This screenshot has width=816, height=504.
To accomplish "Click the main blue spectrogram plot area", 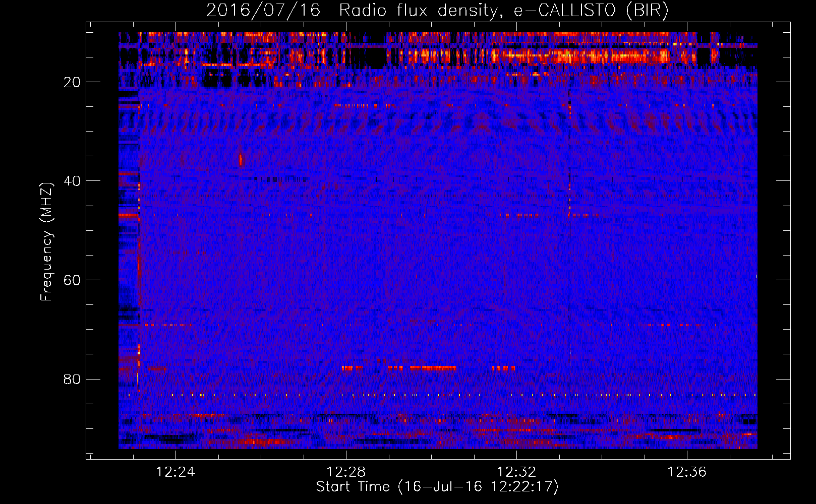I will pos(438,240).
